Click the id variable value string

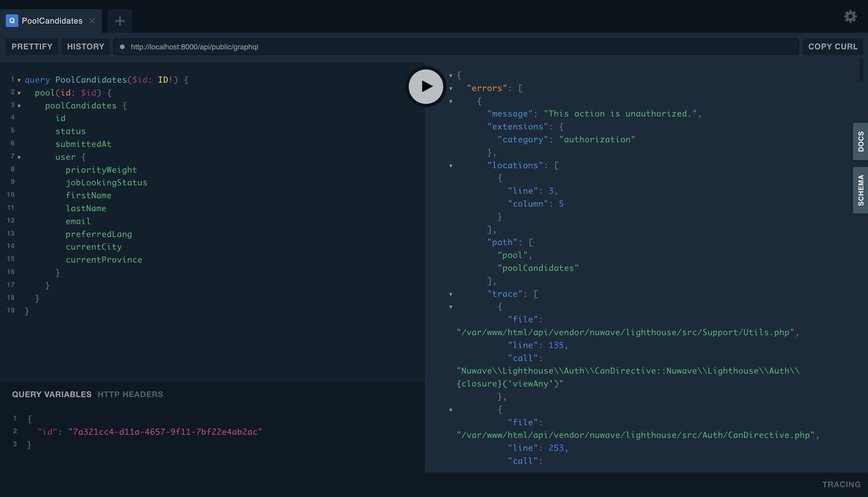[165, 432]
